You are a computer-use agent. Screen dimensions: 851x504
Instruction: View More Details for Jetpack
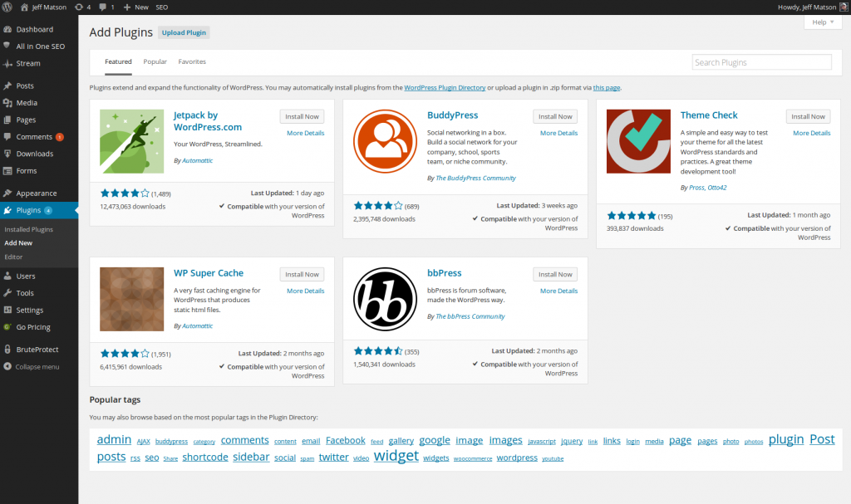tap(306, 133)
